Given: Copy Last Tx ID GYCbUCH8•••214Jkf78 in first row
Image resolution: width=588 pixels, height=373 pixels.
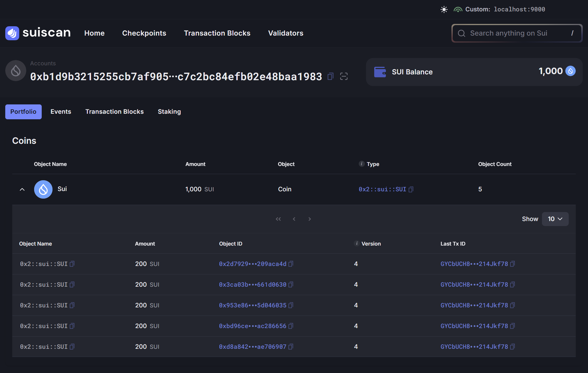Looking at the screenshot, I should (x=512, y=264).
